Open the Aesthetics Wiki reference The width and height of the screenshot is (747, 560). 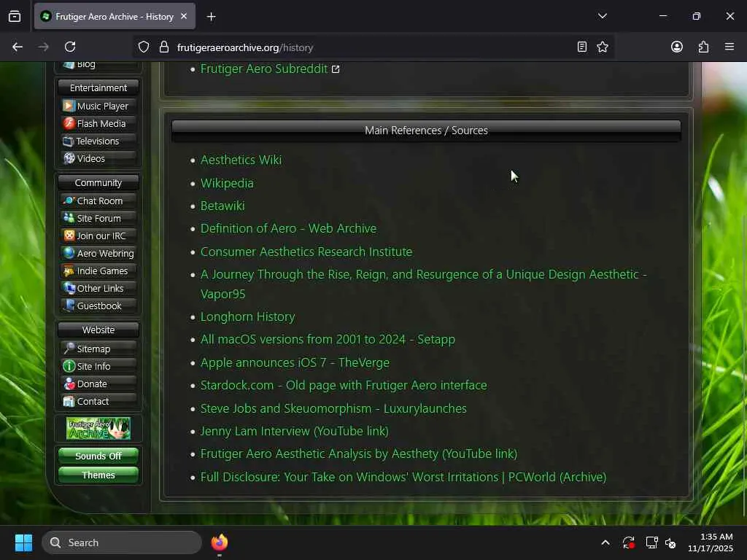tap(241, 160)
